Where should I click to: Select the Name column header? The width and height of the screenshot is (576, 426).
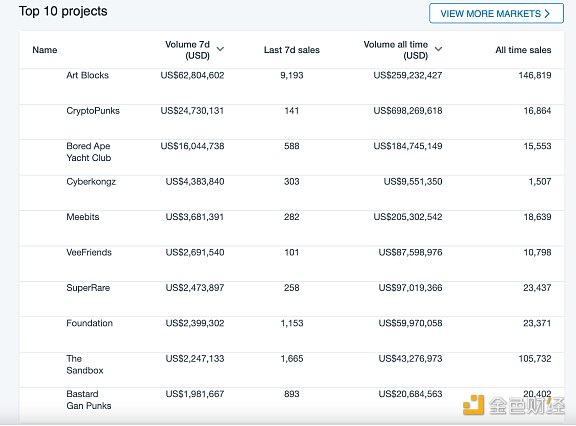click(x=45, y=50)
